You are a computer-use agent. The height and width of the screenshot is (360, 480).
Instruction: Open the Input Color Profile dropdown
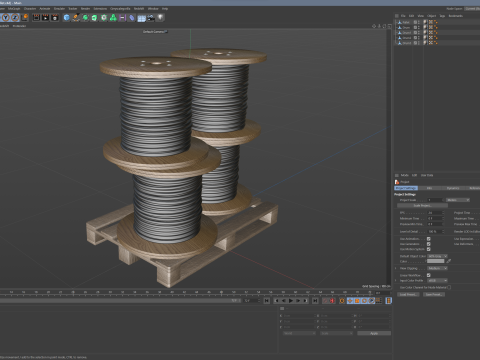[437, 281]
